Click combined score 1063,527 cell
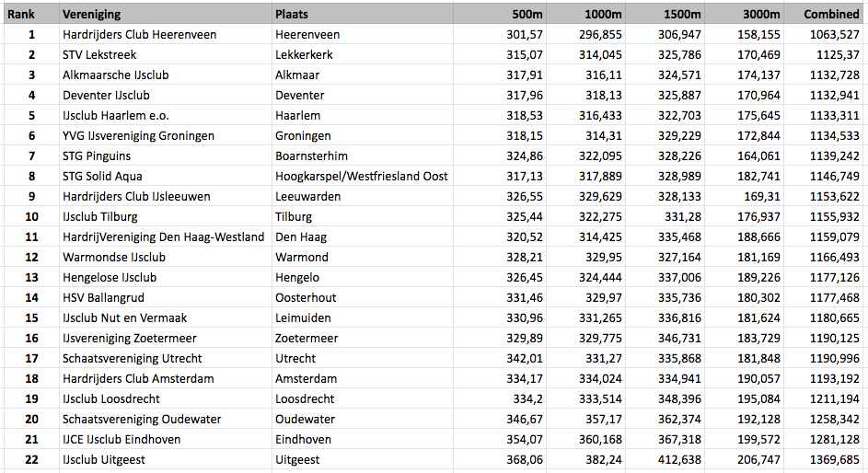This screenshot has height=473, width=868. click(x=823, y=34)
